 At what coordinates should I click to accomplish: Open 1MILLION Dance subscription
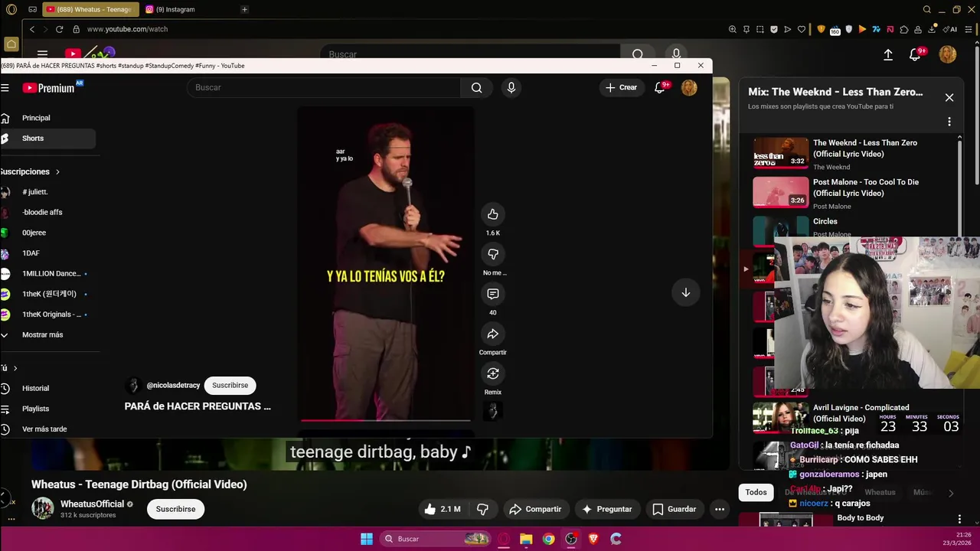coord(51,273)
